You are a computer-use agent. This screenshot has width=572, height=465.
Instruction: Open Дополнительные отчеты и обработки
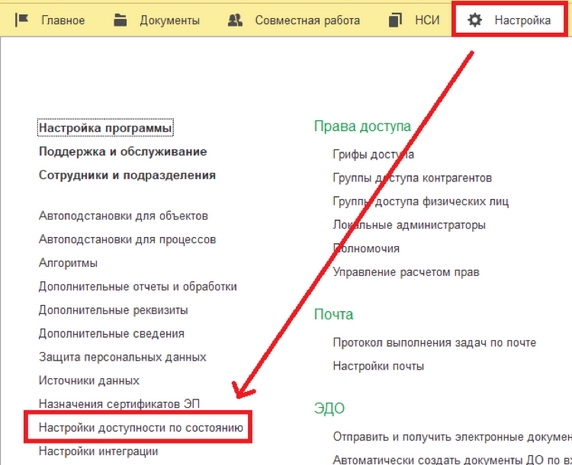click(138, 287)
